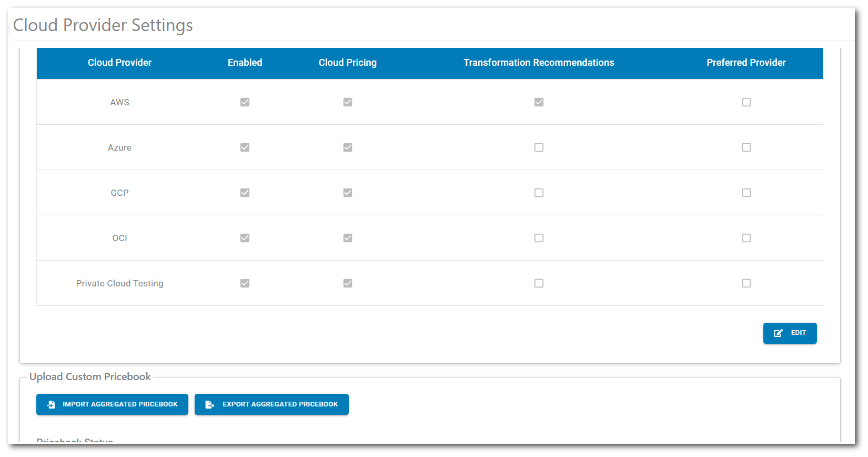Click the Preferred Provider column header
Screen dimensions: 868x457
click(746, 63)
